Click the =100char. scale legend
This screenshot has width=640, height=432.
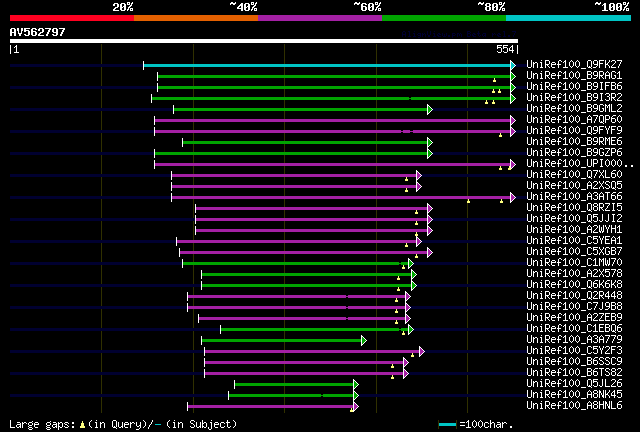pyautogui.click(x=476, y=424)
